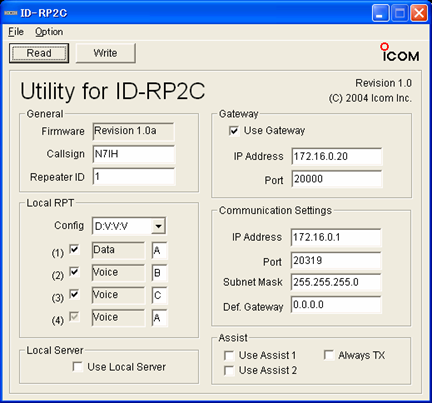Enable the Use Assist 2 checkbox
This screenshot has height=403, width=432.
point(229,370)
